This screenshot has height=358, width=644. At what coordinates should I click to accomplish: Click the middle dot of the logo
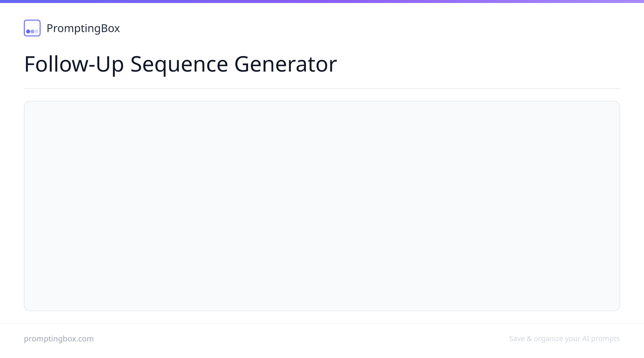point(32,31)
